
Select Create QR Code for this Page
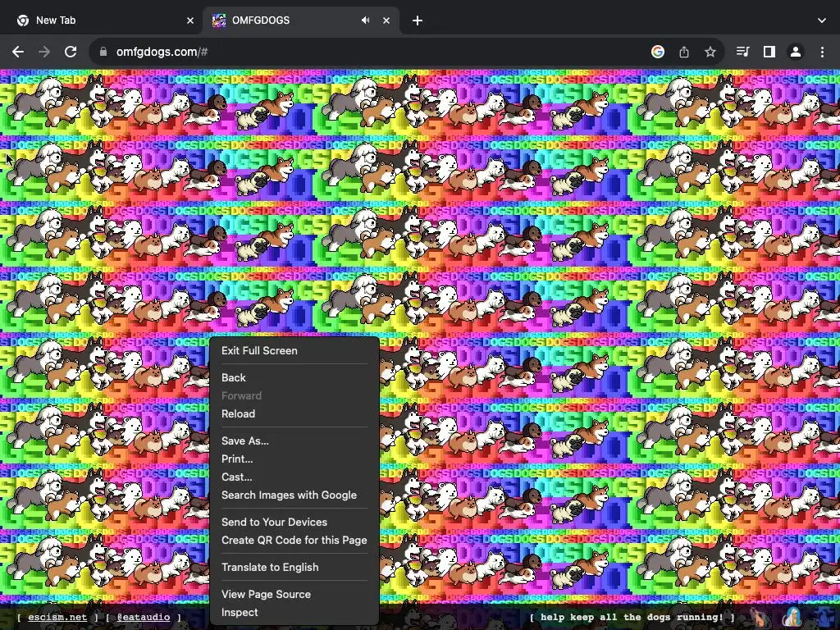pyautogui.click(x=294, y=540)
